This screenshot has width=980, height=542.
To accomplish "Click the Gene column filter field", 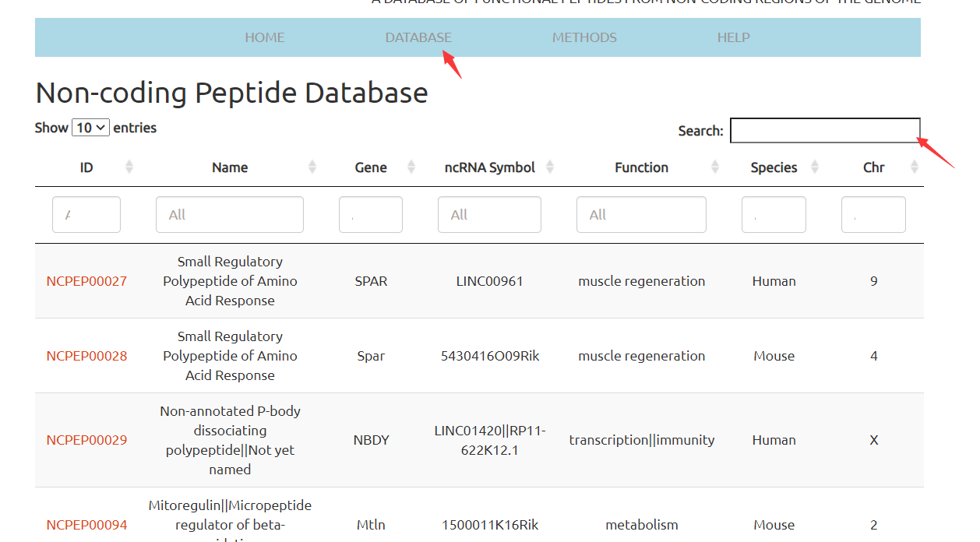I will (371, 214).
